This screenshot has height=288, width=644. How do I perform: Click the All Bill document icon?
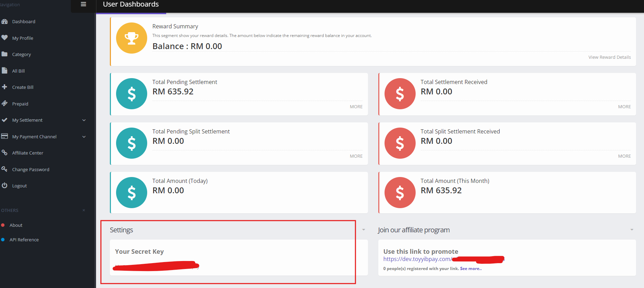point(4,71)
